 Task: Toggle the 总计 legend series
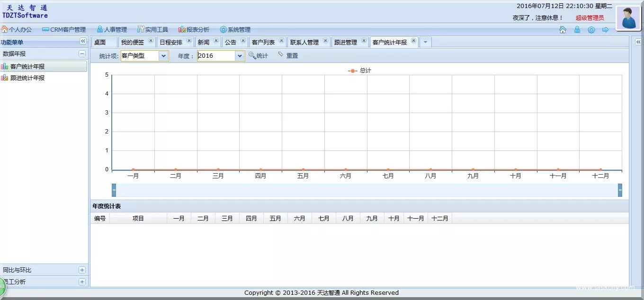[x=359, y=71]
